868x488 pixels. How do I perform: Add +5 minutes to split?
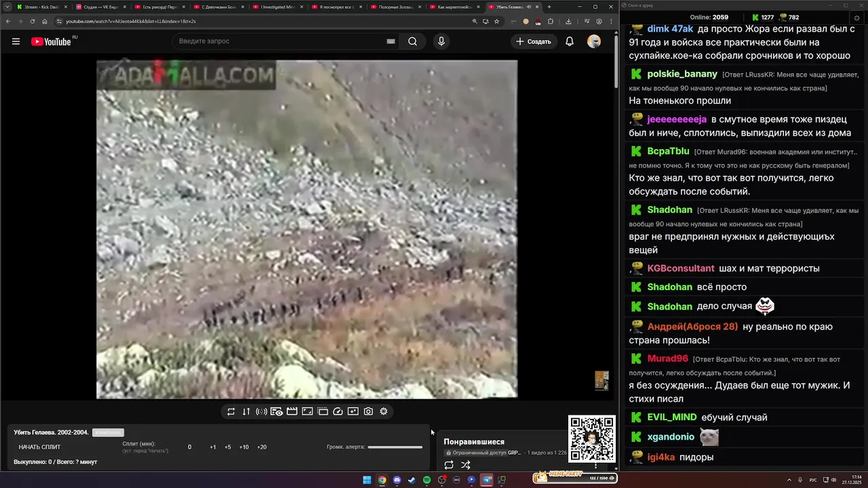(228, 447)
